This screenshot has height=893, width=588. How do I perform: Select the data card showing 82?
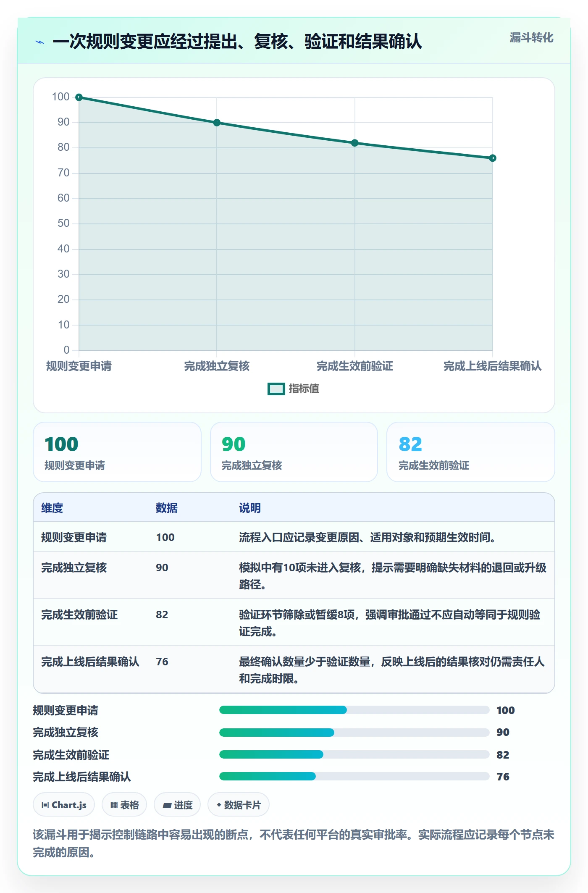pyautogui.click(x=471, y=452)
